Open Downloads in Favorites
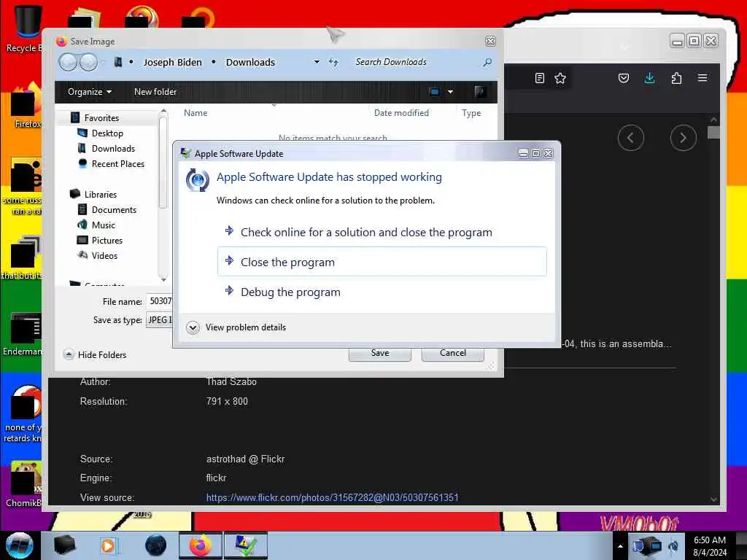 click(x=113, y=149)
